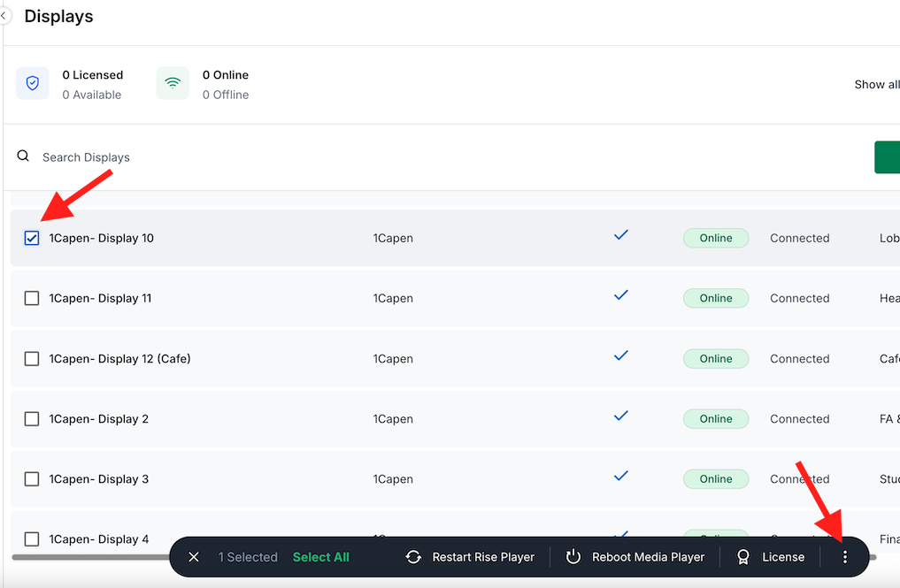Click the Show all link
The image size is (900, 588).
pyautogui.click(x=876, y=84)
